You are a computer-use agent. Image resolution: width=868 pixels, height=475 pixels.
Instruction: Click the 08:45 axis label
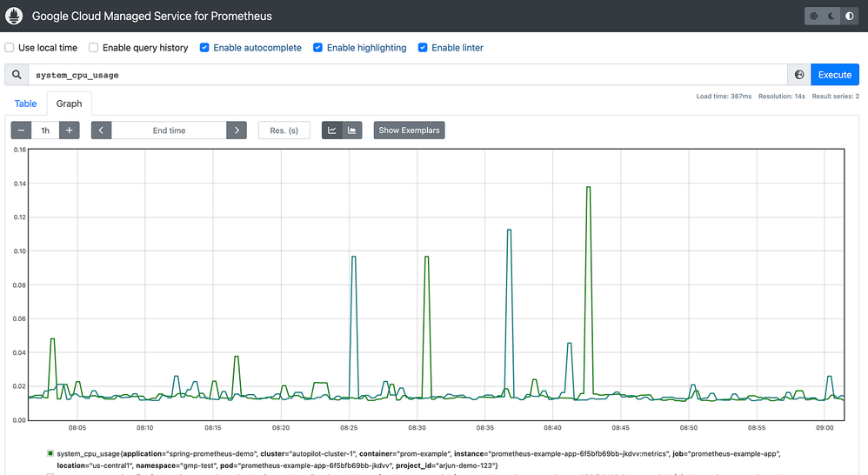click(620, 428)
